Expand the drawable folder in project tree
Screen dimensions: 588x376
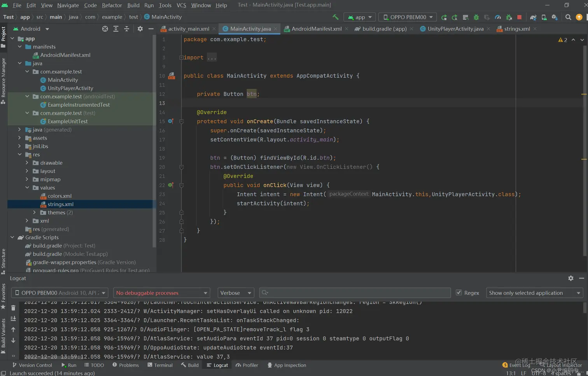[x=27, y=163]
